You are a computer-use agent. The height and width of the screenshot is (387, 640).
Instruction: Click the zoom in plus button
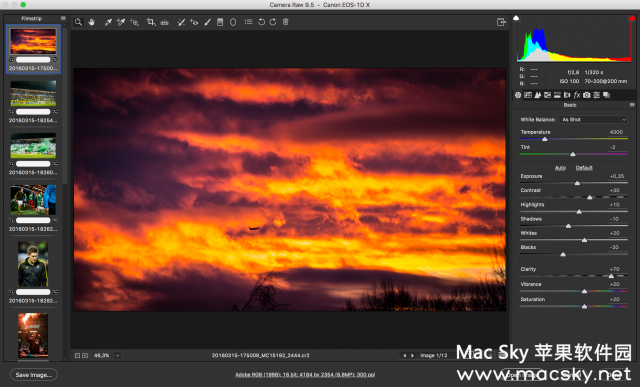[85, 356]
